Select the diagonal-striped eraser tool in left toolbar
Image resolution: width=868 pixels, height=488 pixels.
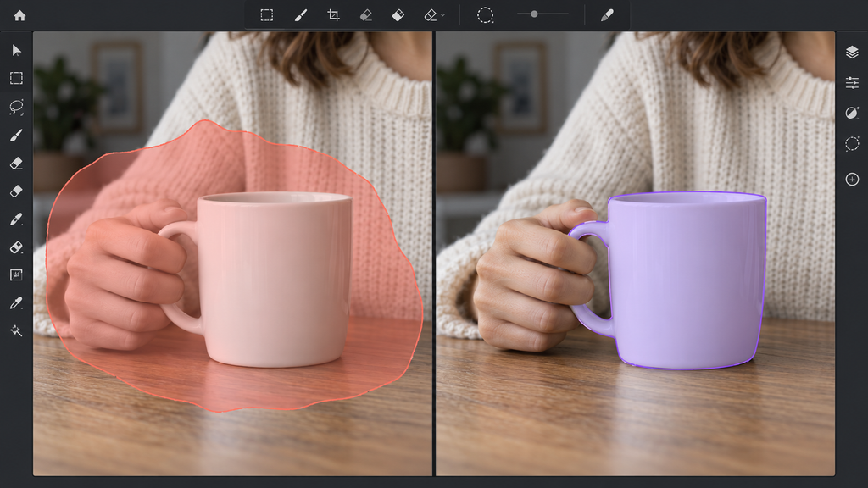pyautogui.click(x=16, y=247)
